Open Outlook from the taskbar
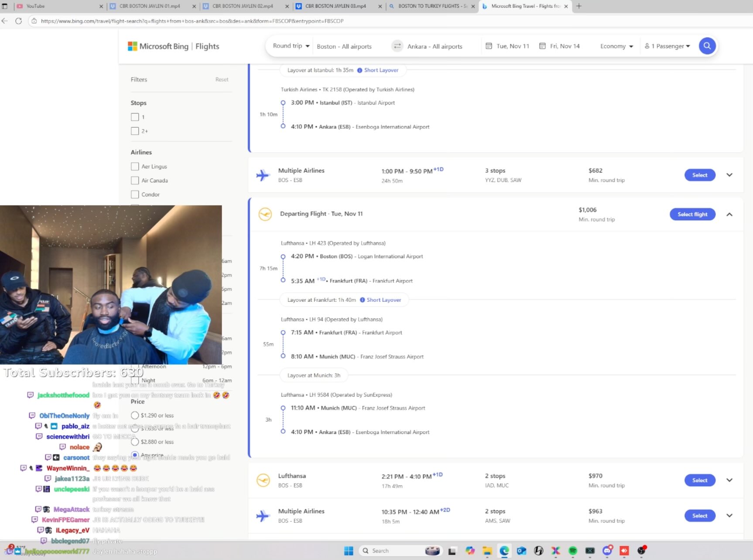 (x=521, y=551)
